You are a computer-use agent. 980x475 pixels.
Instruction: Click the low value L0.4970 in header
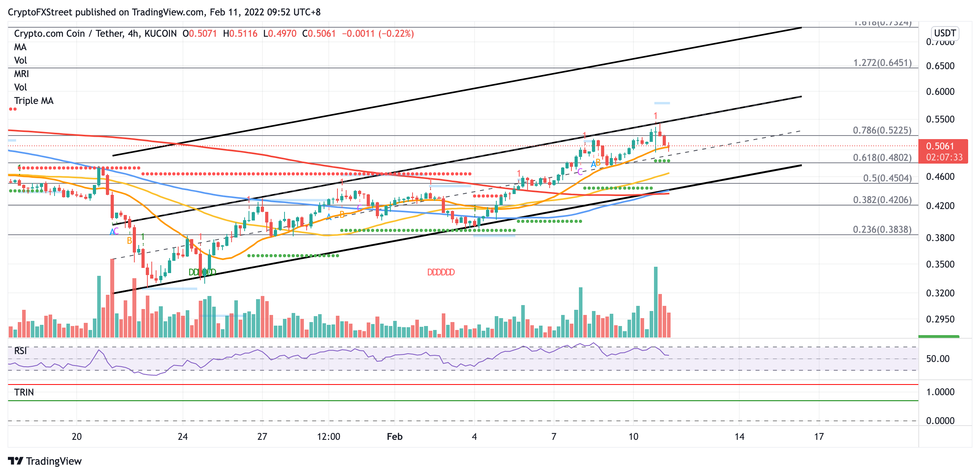280,34
